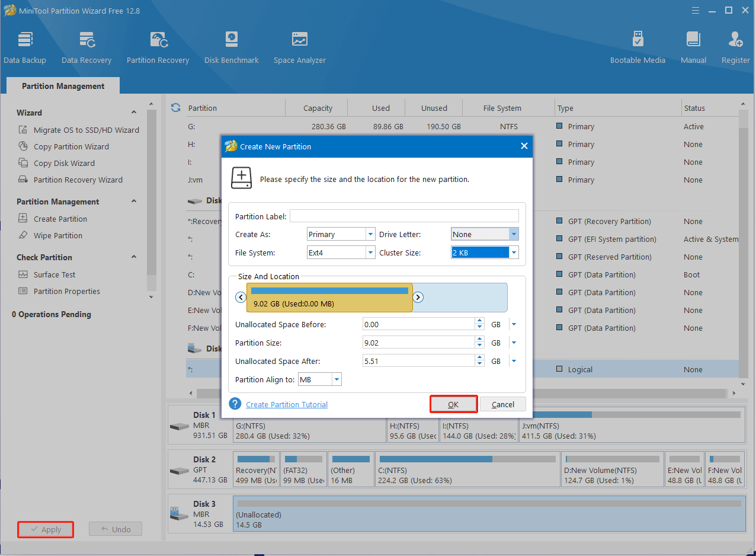Apply pending operations
The height and width of the screenshot is (556, 756).
(46, 529)
